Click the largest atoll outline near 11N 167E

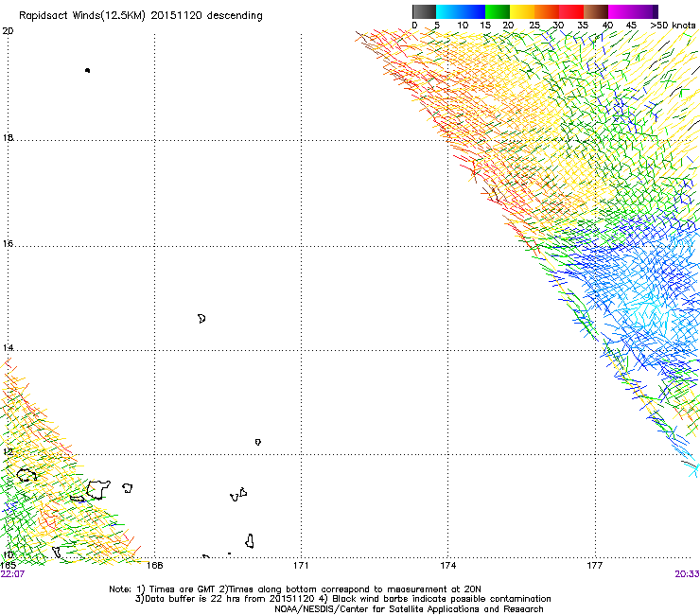pos(97,489)
